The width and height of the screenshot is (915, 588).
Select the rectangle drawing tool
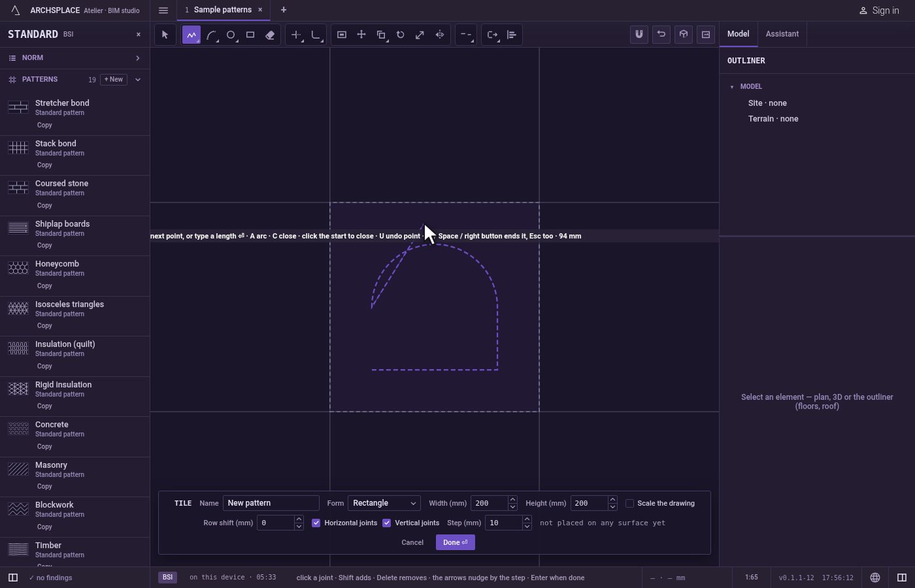[x=250, y=35]
